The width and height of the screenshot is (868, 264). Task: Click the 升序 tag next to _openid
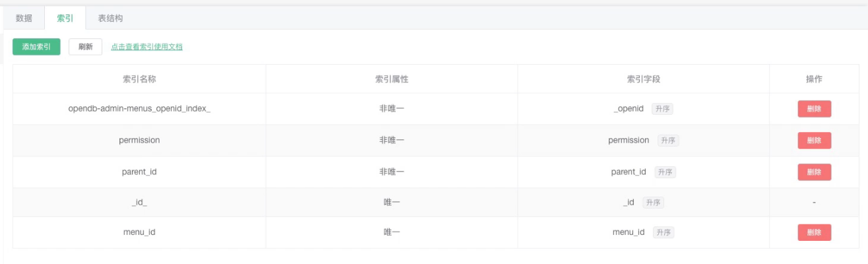pos(662,109)
